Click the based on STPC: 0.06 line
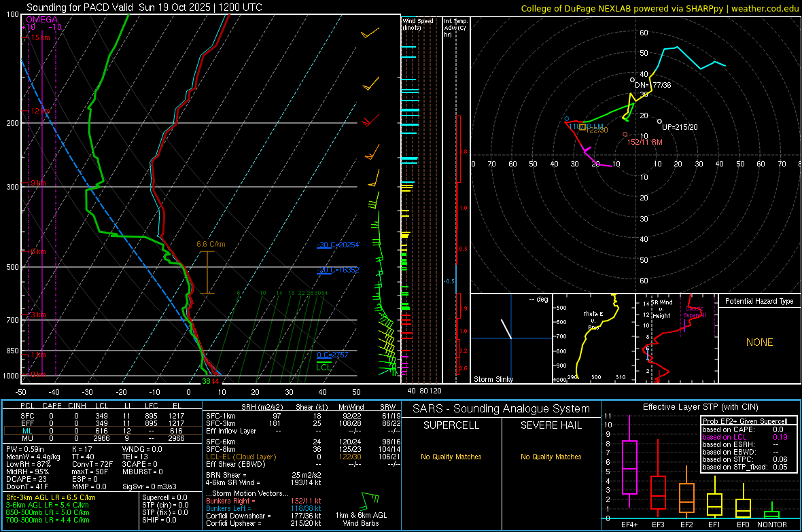 [x=745, y=459]
